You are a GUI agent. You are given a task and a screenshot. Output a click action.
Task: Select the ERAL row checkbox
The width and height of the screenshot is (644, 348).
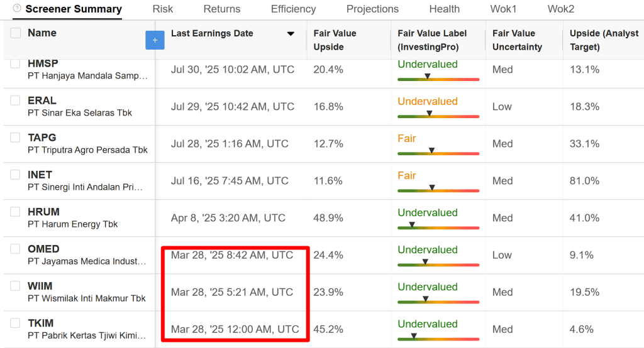pos(16,101)
